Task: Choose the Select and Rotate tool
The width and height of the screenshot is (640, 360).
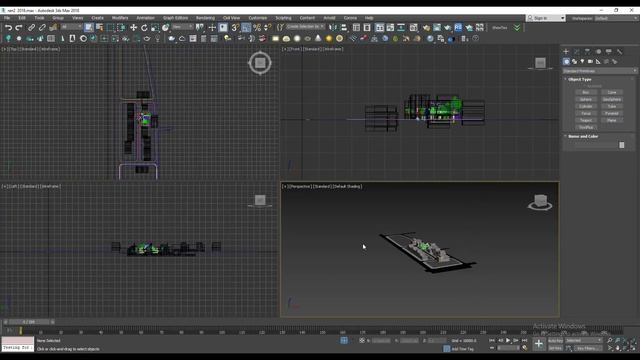Action: (x=144, y=28)
